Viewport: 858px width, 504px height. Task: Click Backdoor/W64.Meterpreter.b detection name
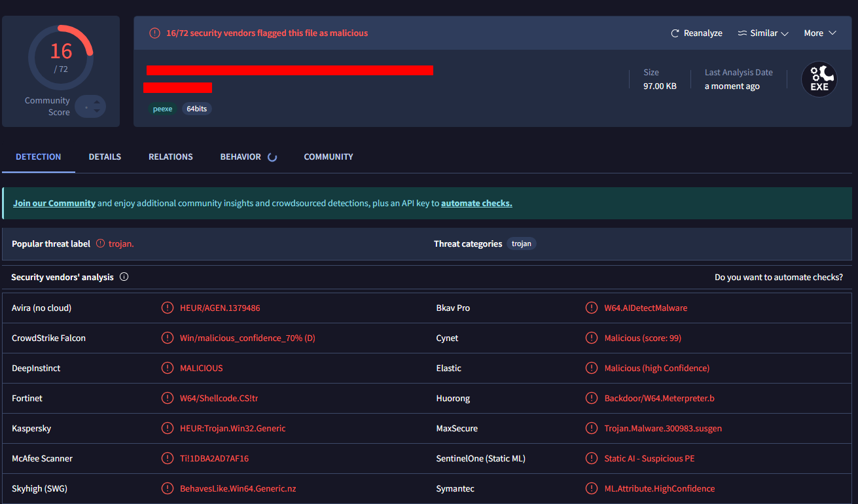[x=660, y=398]
